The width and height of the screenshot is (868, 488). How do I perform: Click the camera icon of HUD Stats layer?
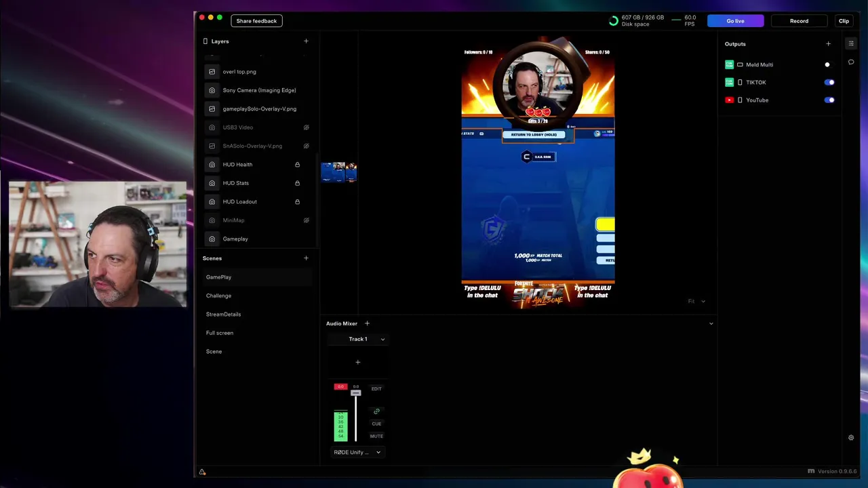coord(212,183)
